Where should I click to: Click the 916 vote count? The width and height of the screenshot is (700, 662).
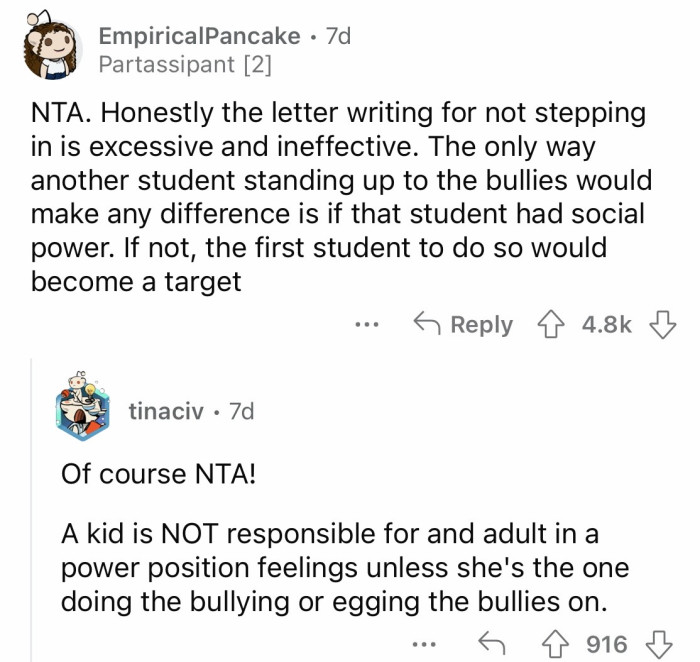pos(606,643)
